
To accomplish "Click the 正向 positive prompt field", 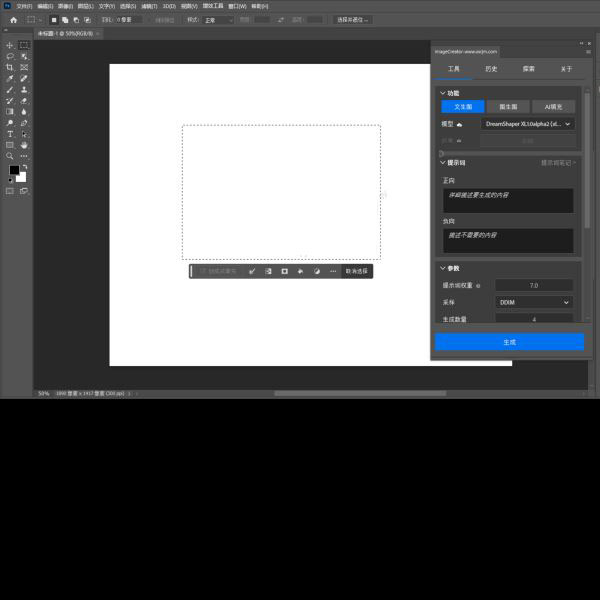I will (x=508, y=201).
